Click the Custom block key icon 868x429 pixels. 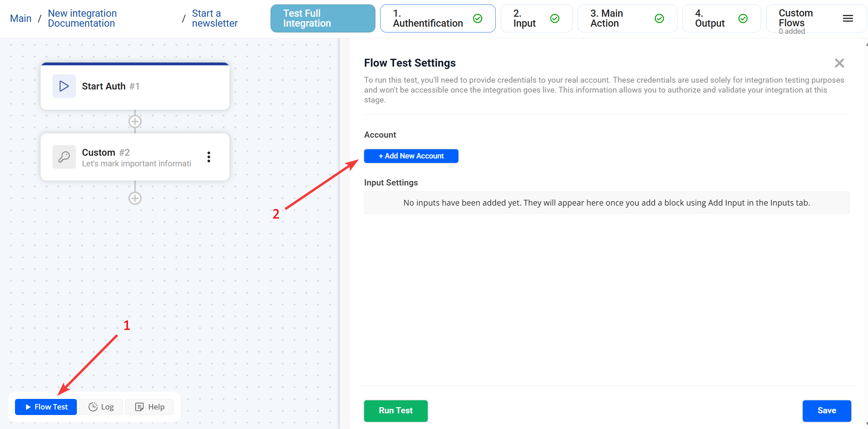pos(64,157)
